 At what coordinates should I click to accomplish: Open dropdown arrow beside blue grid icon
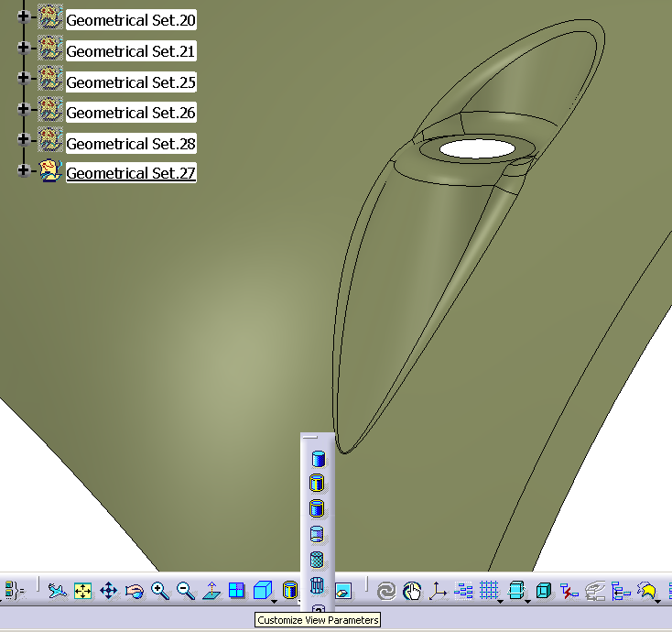(500, 601)
